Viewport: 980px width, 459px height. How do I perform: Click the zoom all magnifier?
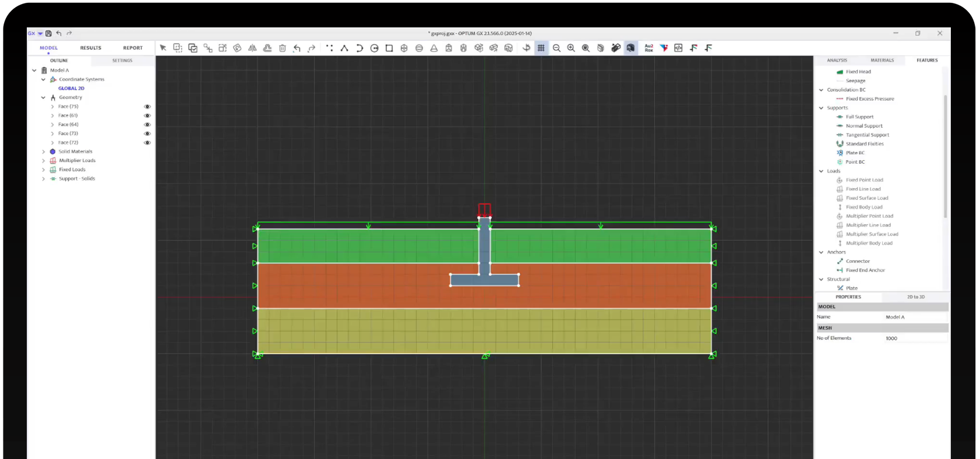[586, 48]
